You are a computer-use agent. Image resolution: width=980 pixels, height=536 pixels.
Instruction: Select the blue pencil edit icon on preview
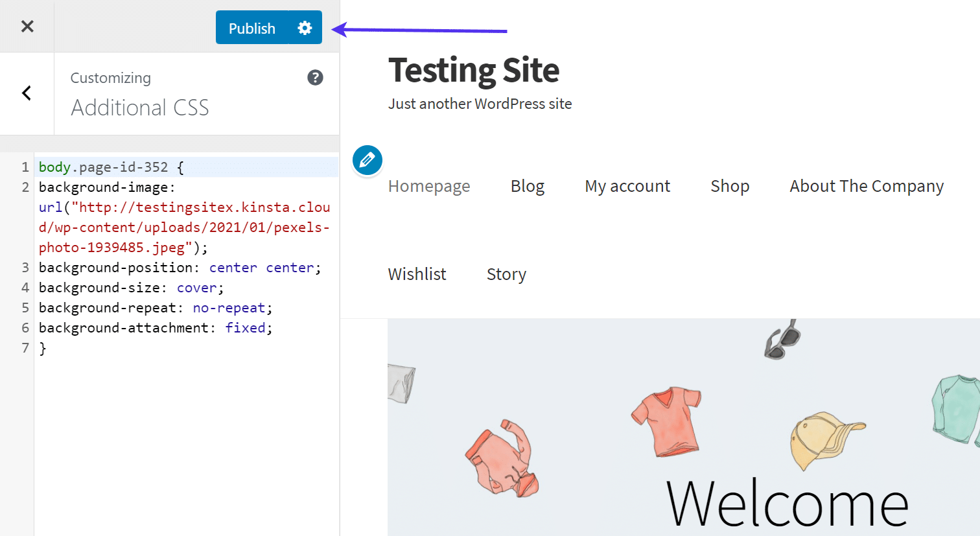367,160
